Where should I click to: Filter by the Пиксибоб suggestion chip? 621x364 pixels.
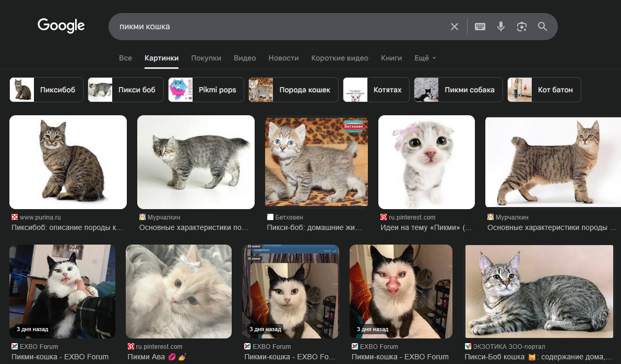point(46,90)
